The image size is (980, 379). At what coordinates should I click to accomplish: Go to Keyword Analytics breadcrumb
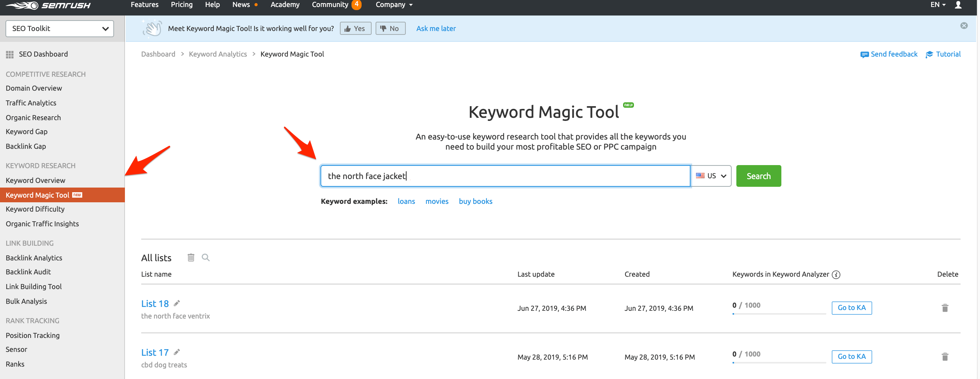218,54
